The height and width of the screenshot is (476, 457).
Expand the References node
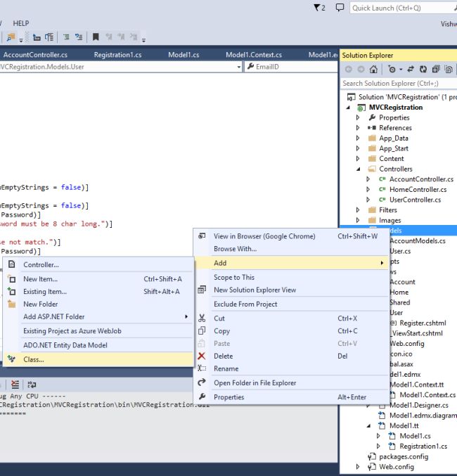[358, 128]
